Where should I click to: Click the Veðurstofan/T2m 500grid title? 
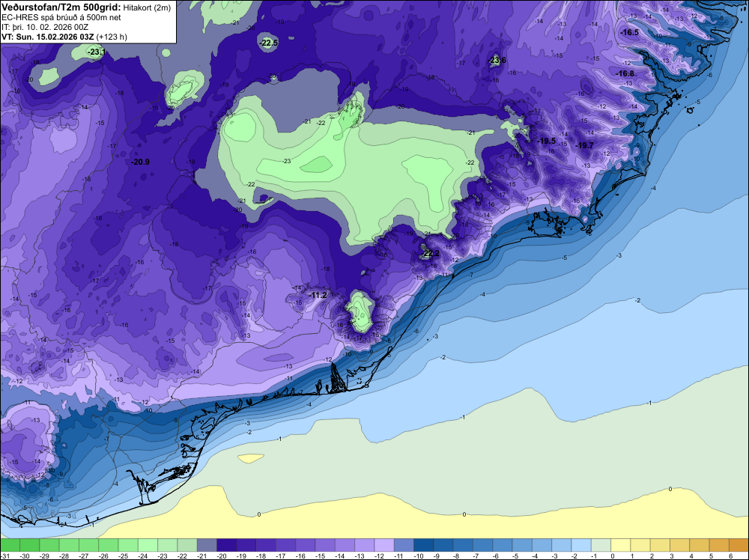pos(61,7)
